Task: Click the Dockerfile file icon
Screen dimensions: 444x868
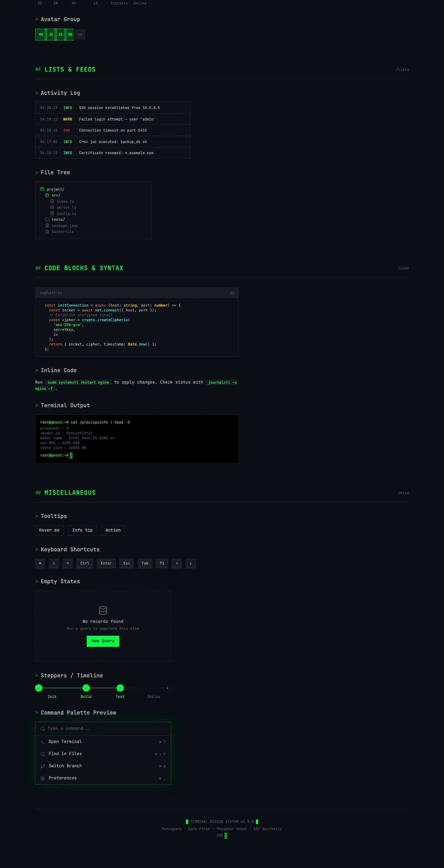Action: 47,232
